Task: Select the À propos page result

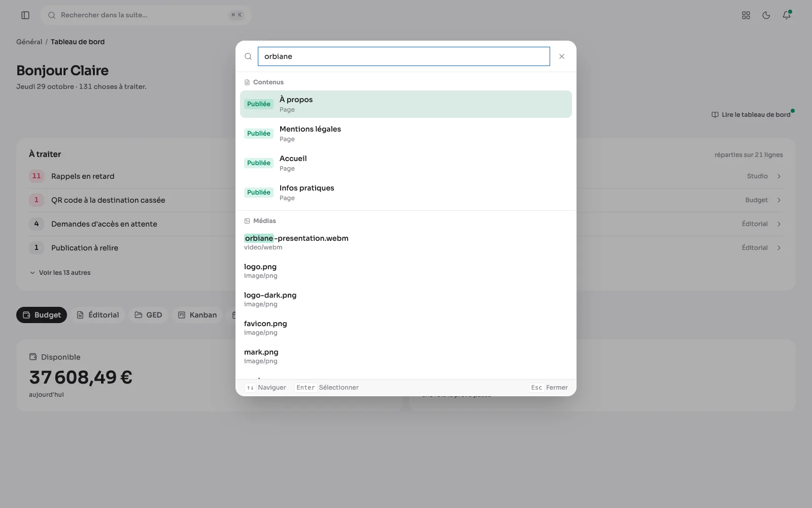Action: coord(406,104)
